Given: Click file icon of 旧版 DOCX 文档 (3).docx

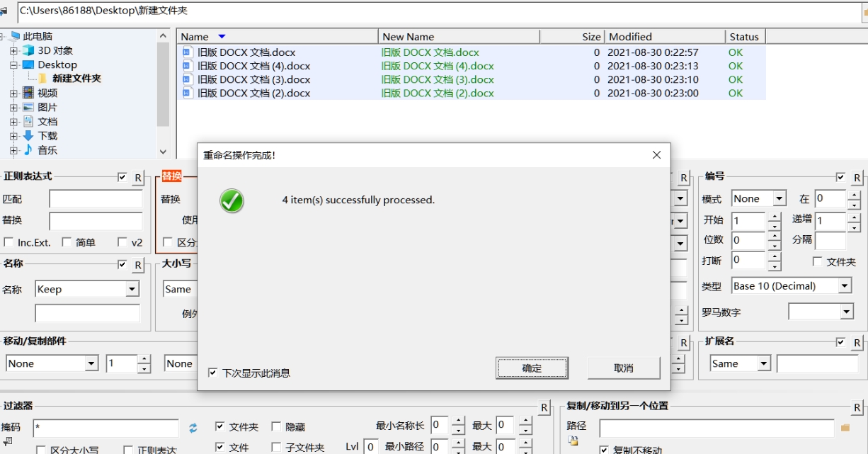Looking at the screenshot, I should tap(188, 79).
